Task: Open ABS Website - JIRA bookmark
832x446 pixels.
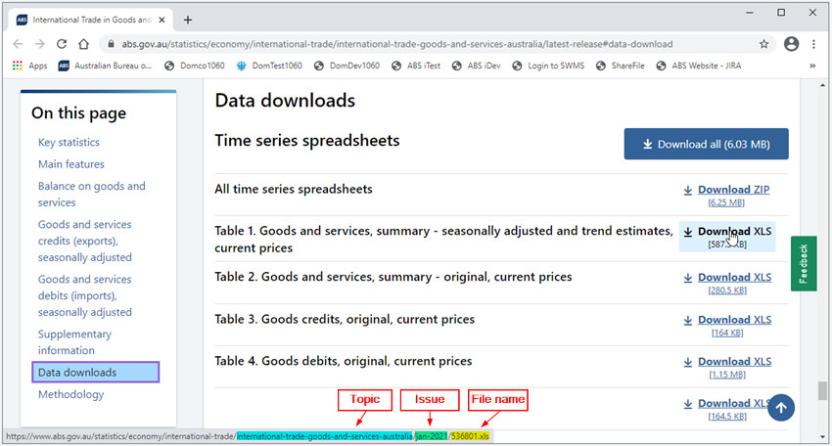Action: click(706, 66)
